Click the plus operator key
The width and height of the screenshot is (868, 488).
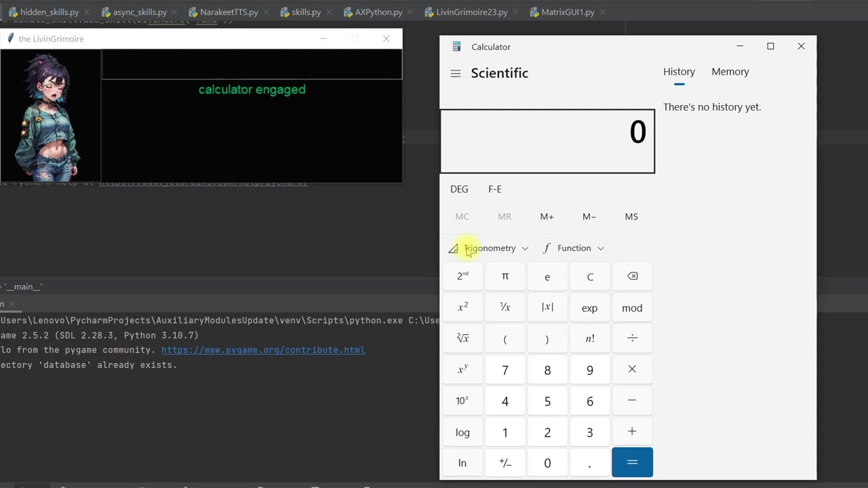coord(632,432)
